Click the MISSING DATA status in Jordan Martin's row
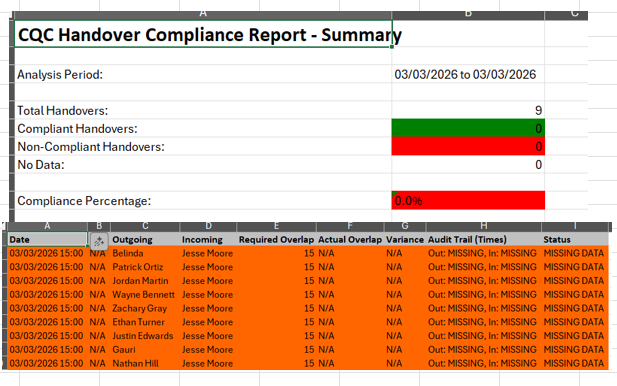Viewport: 617px width, 386px height. coord(575,281)
